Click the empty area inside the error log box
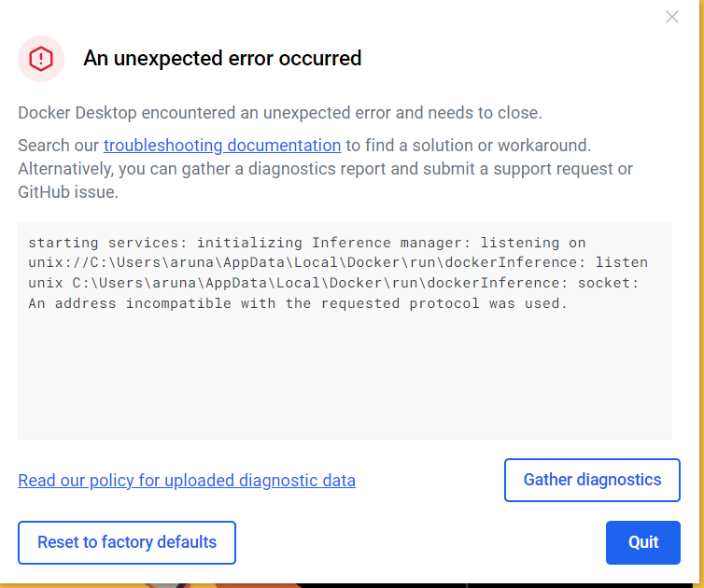 click(x=344, y=383)
